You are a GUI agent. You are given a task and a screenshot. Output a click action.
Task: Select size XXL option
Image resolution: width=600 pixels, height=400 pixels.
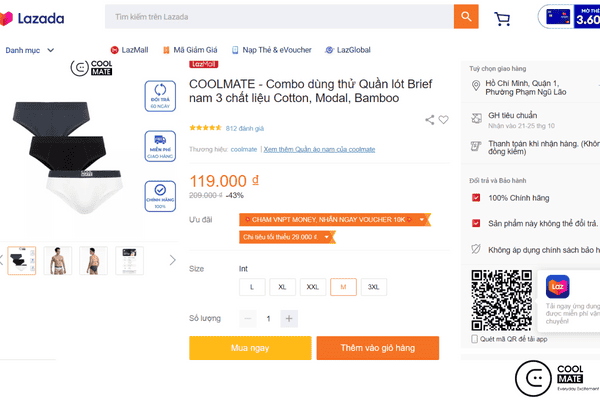[x=313, y=287]
